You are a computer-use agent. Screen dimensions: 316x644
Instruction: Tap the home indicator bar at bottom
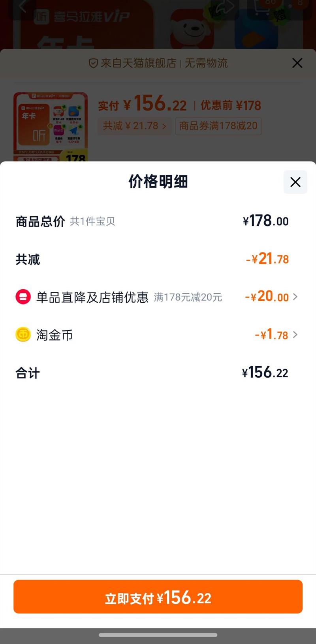tap(158, 635)
